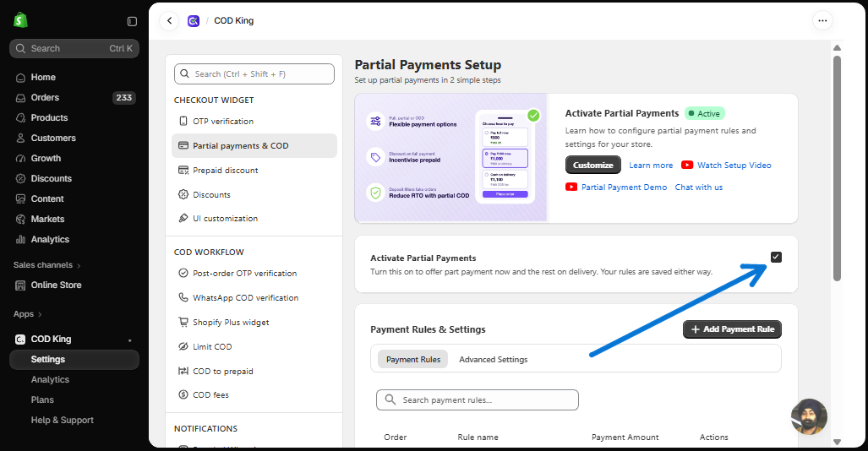Image resolution: width=868 pixels, height=451 pixels.
Task: Switch to the Payment Rules tab
Action: [413, 360]
